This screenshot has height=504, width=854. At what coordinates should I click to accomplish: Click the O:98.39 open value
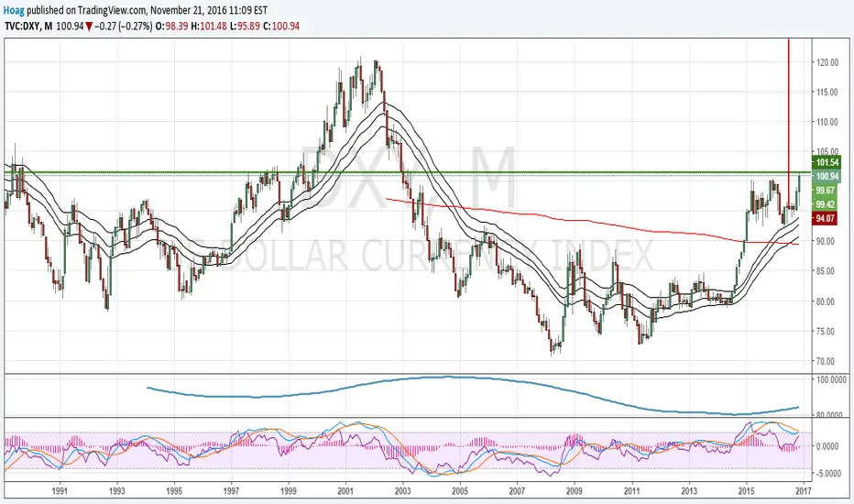tap(171, 26)
